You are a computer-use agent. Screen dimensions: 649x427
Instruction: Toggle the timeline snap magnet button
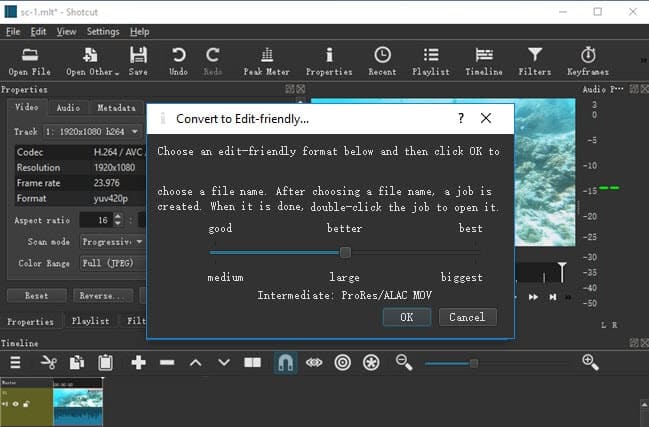(285, 363)
